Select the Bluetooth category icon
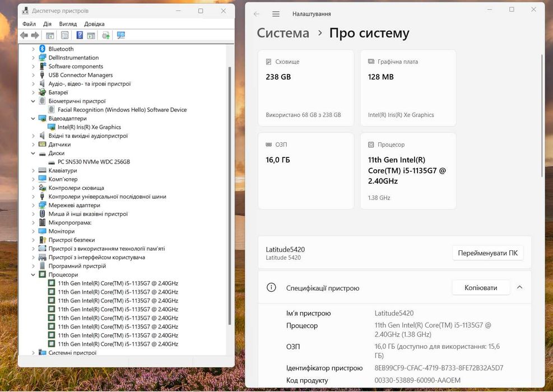The height and width of the screenshot is (392, 553). tap(43, 49)
